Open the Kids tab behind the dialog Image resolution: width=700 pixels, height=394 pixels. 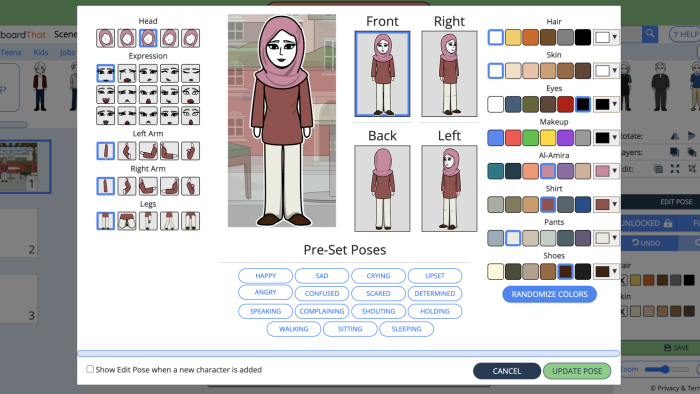coord(41,52)
